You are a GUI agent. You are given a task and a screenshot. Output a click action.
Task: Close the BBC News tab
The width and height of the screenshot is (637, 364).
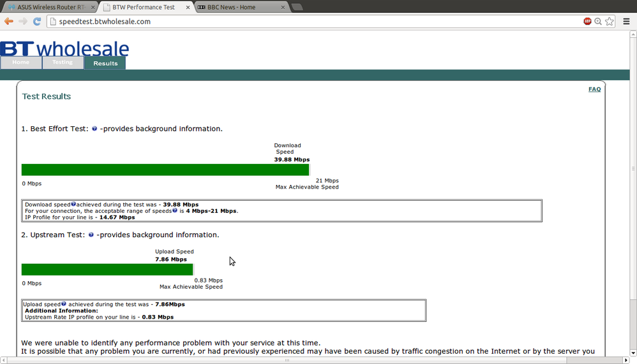coord(283,7)
